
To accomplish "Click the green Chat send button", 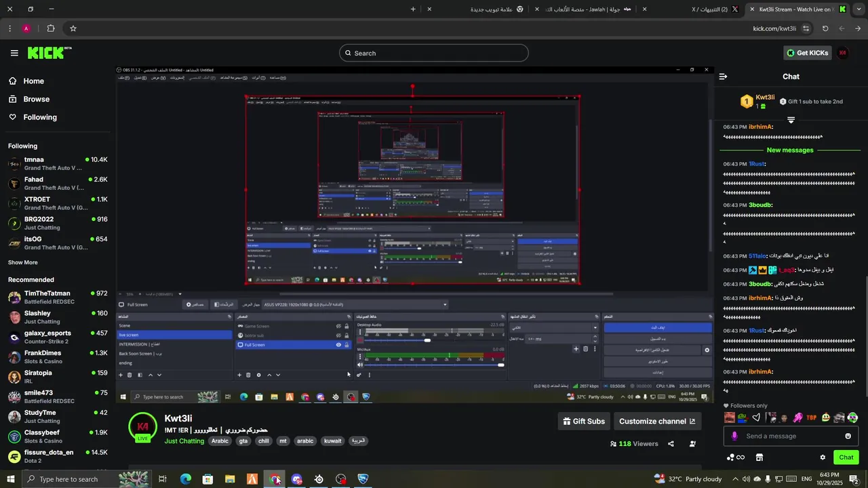I will (846, 457).
